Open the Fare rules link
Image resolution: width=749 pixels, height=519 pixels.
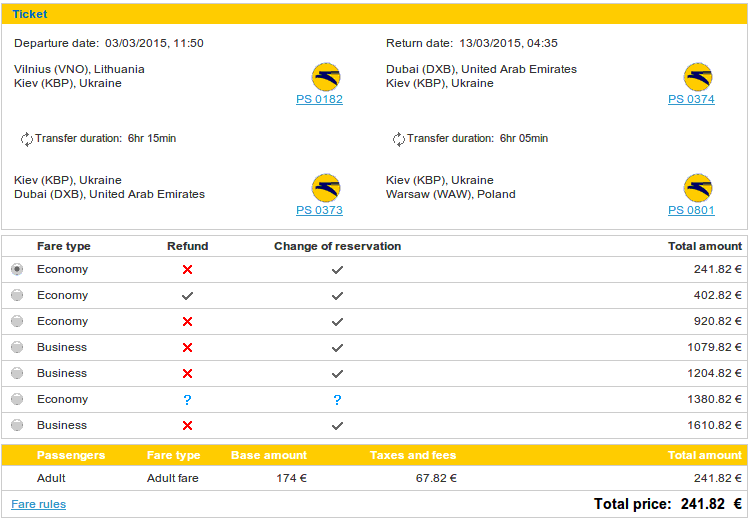[38, 504]
